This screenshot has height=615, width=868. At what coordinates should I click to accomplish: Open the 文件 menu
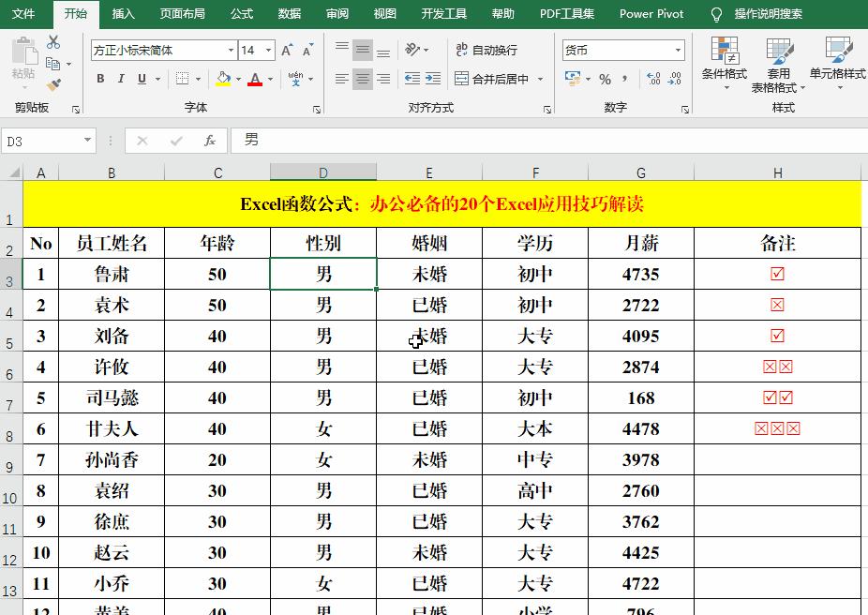click(25, 14)
